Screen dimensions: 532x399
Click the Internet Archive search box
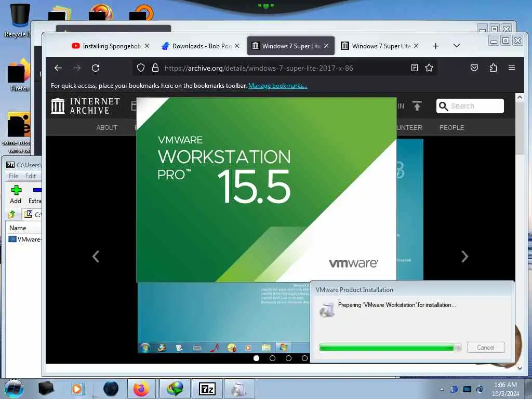470,106
